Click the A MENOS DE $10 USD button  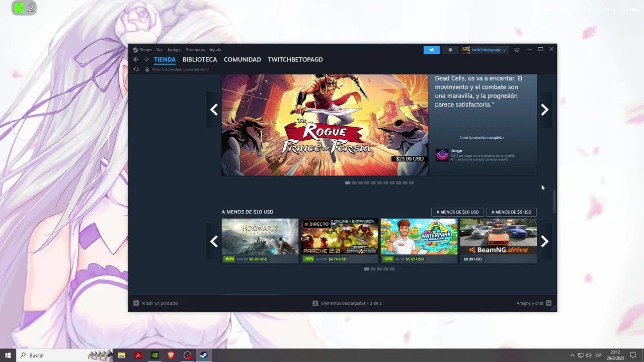(x=457, y=212)
